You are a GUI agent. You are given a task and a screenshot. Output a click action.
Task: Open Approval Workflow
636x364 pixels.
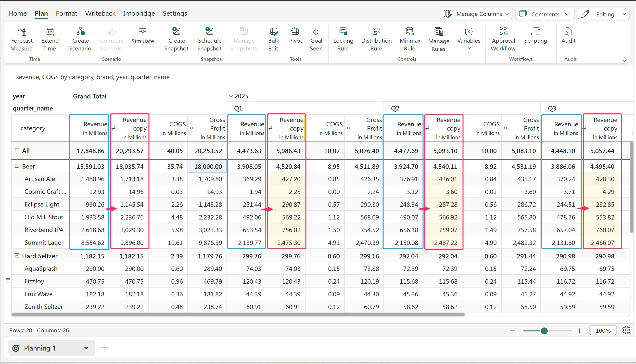pos(503,32)
